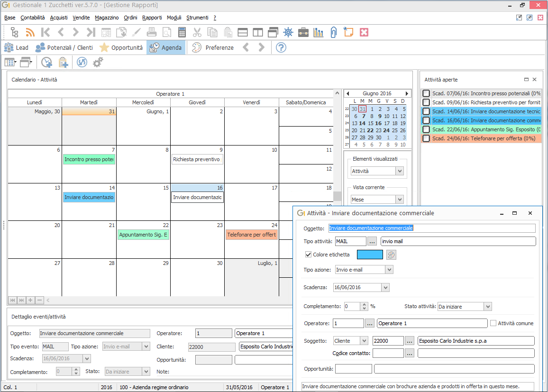Image resolution: width=548 pixels, height=392 pixels.
Task: Click the tree structure icon in toolbar
Action: [14, 33]
